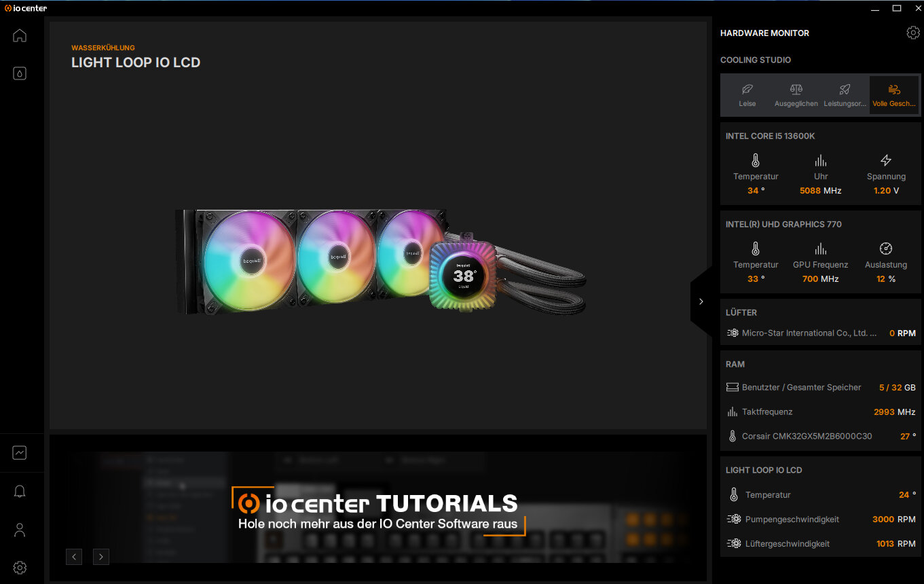Open notifications bell in the sidebar

click(20, 492)
